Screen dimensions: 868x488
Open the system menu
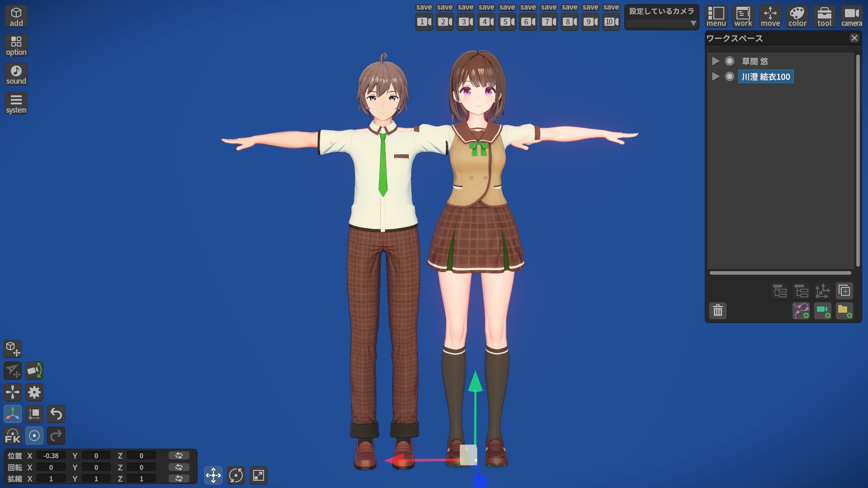(16, 103)
